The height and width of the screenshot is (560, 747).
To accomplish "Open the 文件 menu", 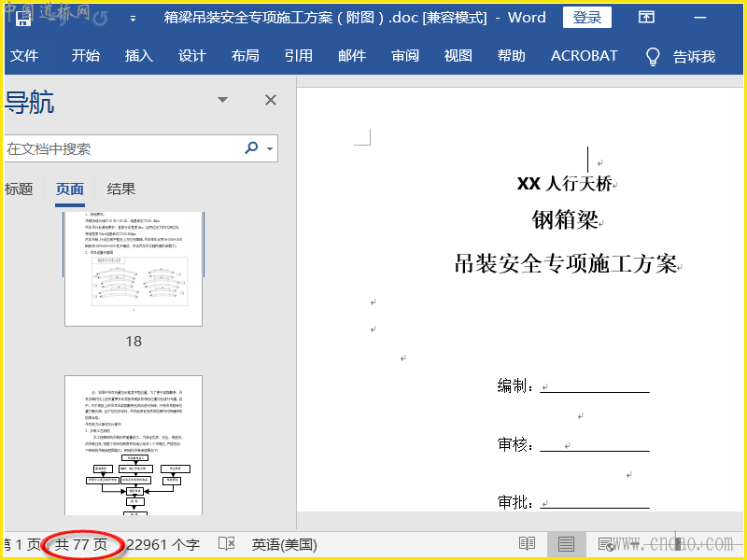I will pos(24,56).
